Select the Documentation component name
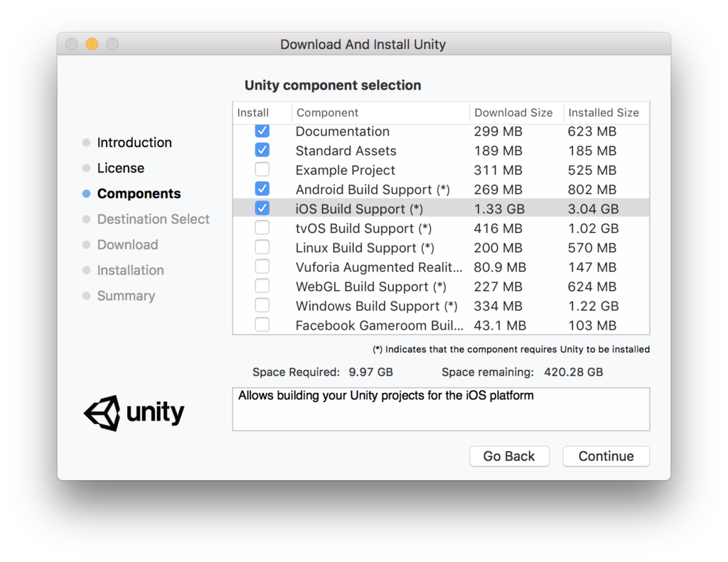 tap(343, 131)
